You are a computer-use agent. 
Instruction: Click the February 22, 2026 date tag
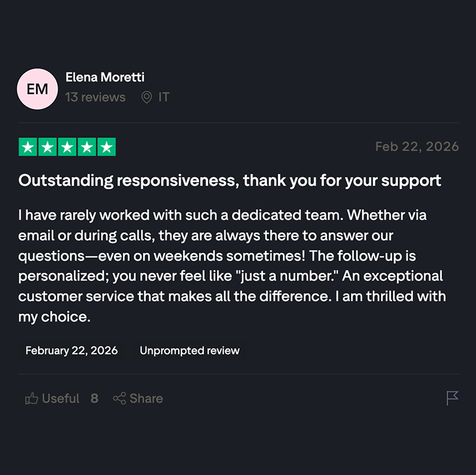pos(71,350)
